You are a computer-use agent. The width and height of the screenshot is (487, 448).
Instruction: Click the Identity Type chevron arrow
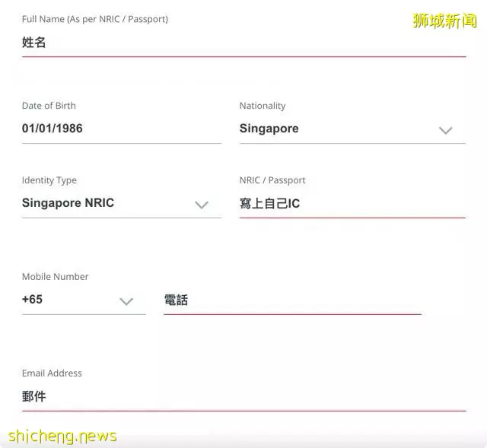pyautogui.click(x=202, y=205)
